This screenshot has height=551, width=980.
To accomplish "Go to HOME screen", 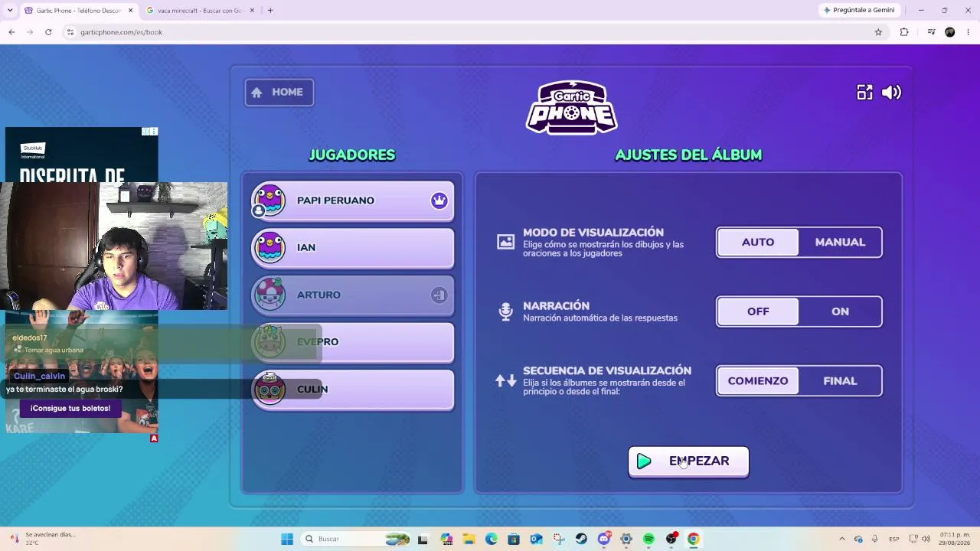I will pos(279,93).
